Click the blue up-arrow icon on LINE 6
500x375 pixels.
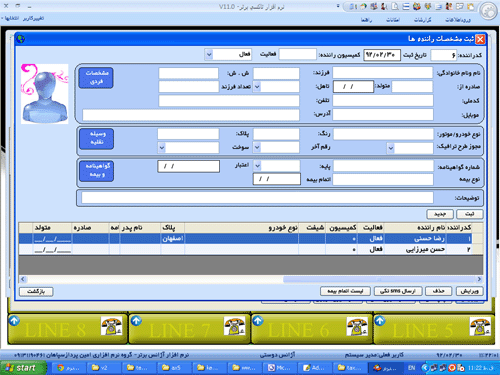pyautogui.click(x=258, y=321)
